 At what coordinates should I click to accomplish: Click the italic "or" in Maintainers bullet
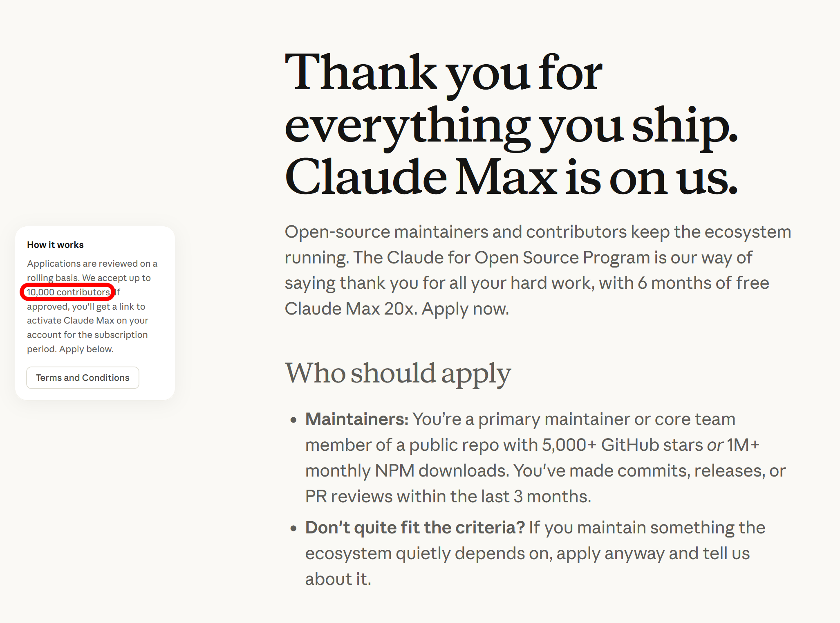click(715, 445)
